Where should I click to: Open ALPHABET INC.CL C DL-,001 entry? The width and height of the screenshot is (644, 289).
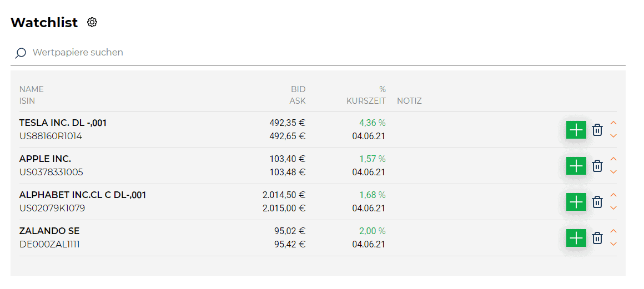point(83,195)
